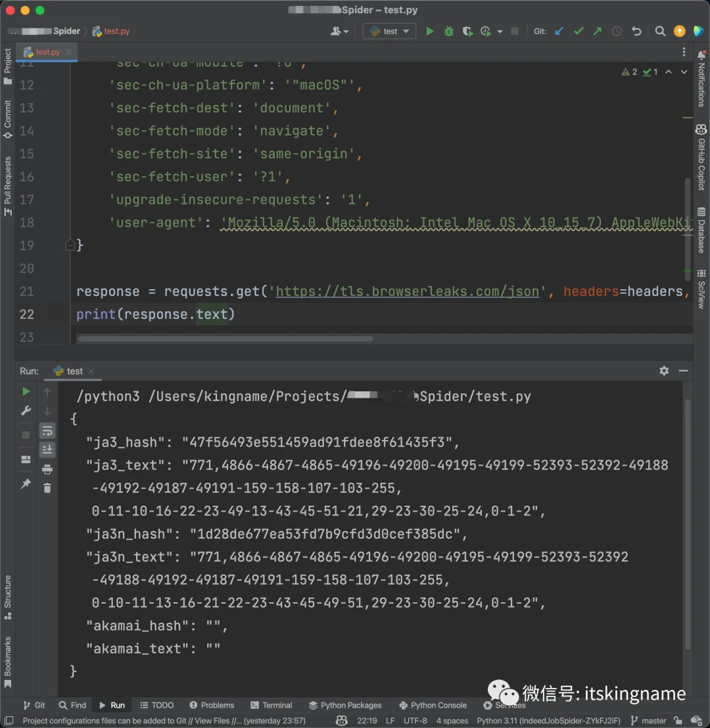Open the Terminal tool window

[272, 705]
